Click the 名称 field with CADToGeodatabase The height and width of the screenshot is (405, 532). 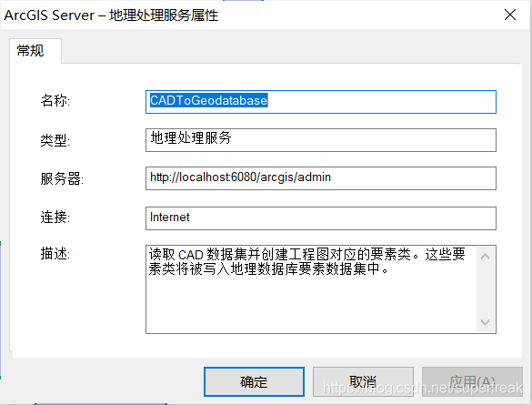(321, 102)
